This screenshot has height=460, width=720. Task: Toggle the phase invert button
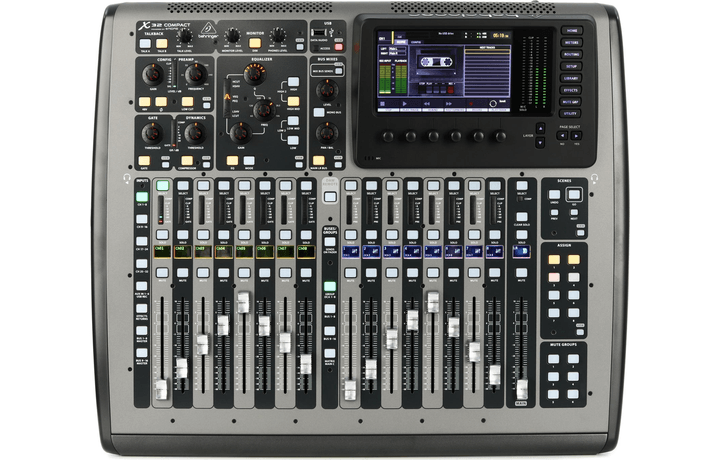pos(161,101)
